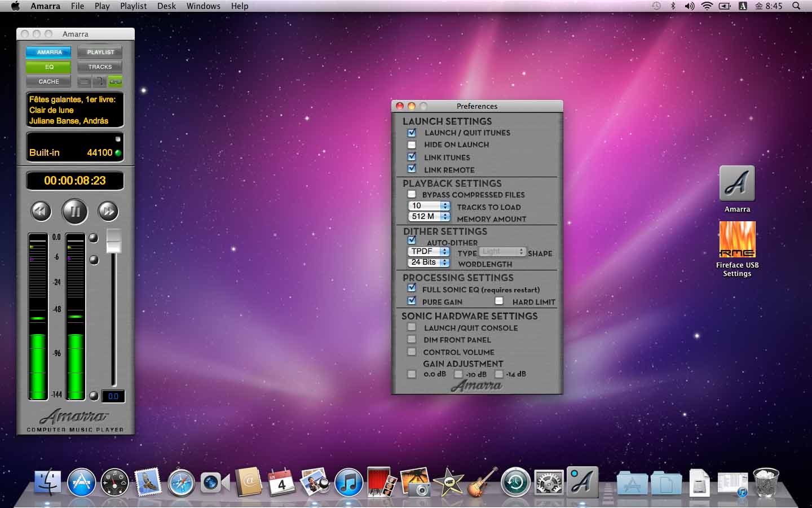
Task: Open the Trash in the Dock
Action: 766,483
